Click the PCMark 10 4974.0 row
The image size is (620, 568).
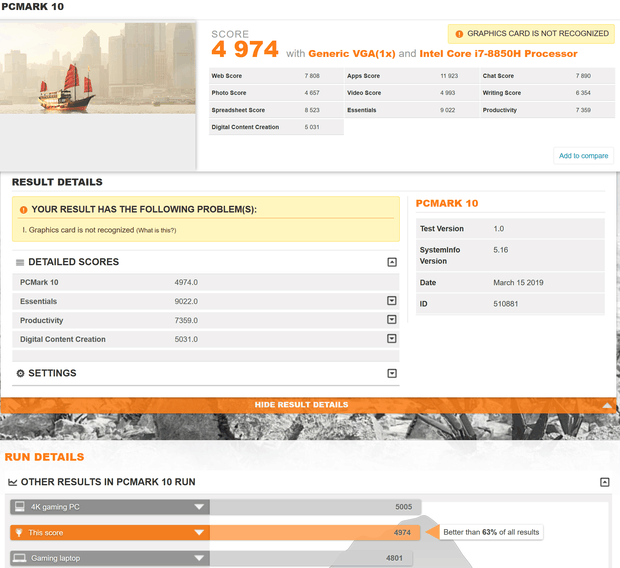[206, 282]
